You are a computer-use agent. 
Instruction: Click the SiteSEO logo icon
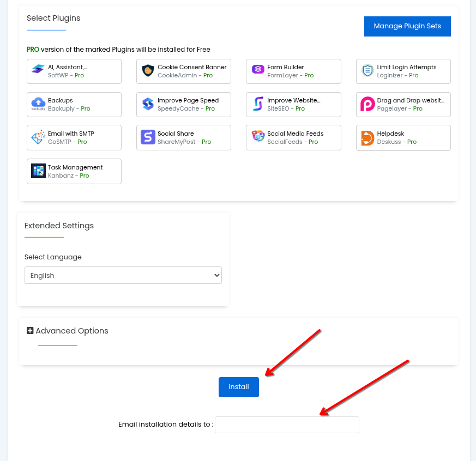click(x=258, y=104)
